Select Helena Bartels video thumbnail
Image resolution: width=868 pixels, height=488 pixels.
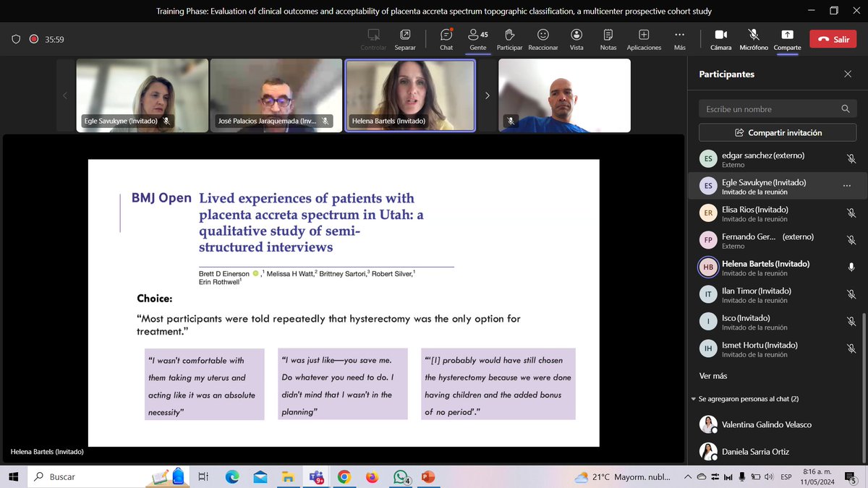pos(410,95)
